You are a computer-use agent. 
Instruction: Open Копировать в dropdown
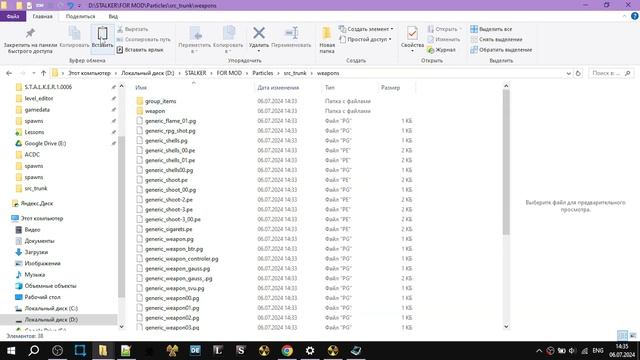pyautogui.click(x=228, y=40)
